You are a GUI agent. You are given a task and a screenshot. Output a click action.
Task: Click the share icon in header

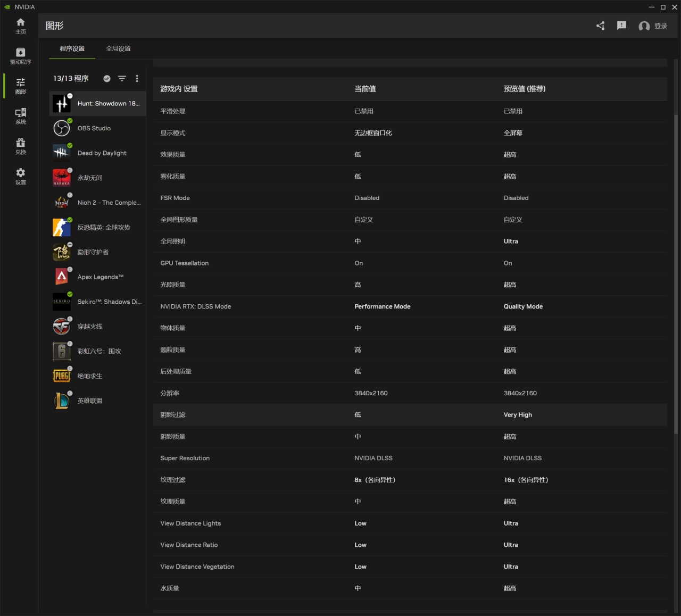click(601, 26)
